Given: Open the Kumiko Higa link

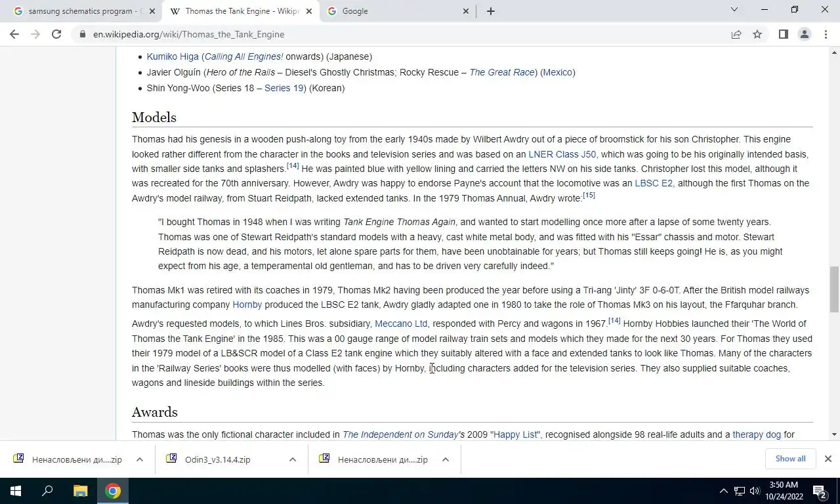Looking at the screenshot, I should [x=173, y=56].
